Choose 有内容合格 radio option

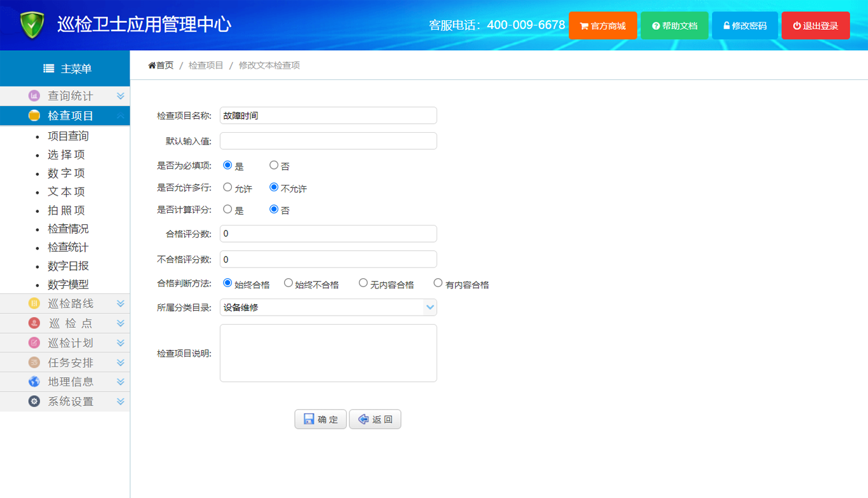438,283
